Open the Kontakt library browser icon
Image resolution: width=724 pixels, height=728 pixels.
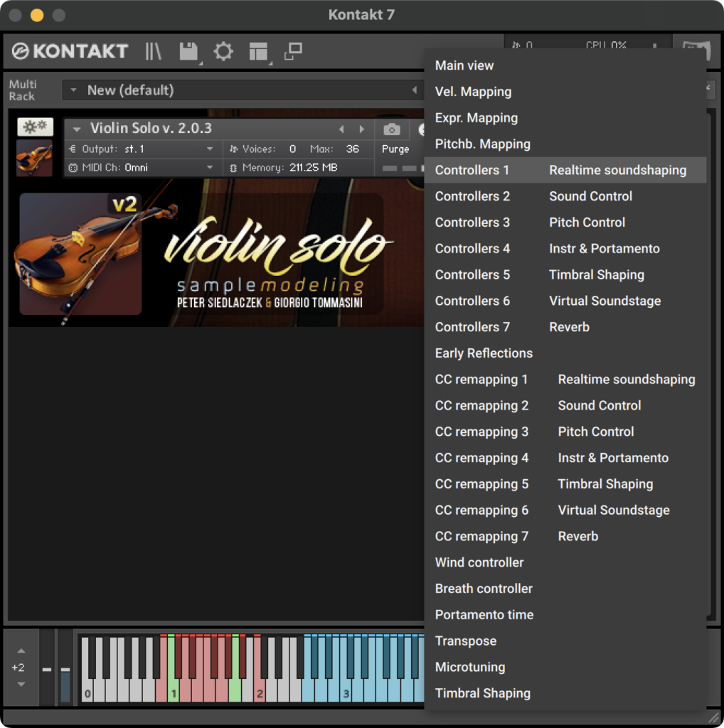click(x=153, y=51)
